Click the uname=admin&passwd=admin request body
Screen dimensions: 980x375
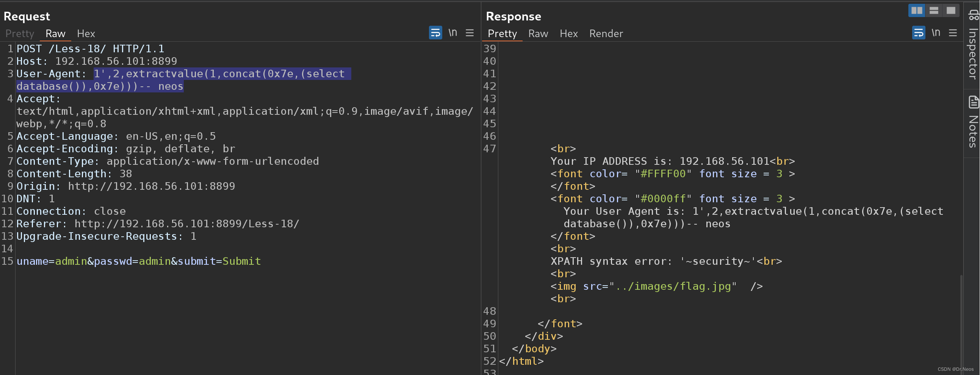click(139, 261)
